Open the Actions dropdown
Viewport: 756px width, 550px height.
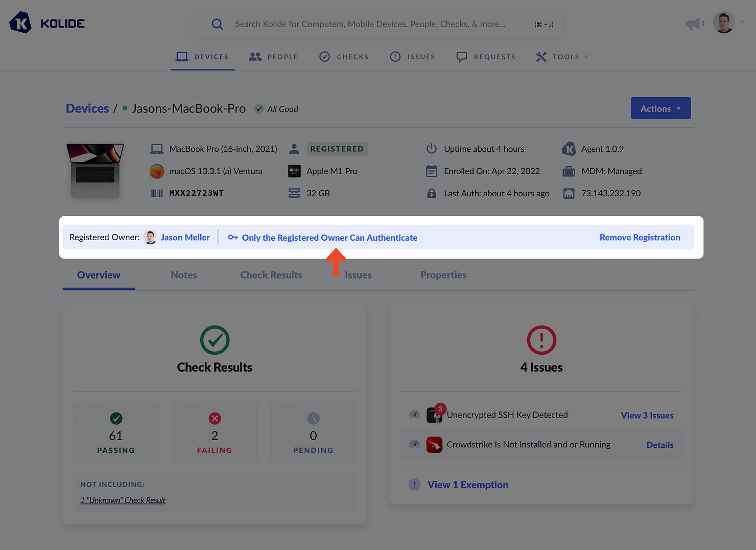[660, 108]
